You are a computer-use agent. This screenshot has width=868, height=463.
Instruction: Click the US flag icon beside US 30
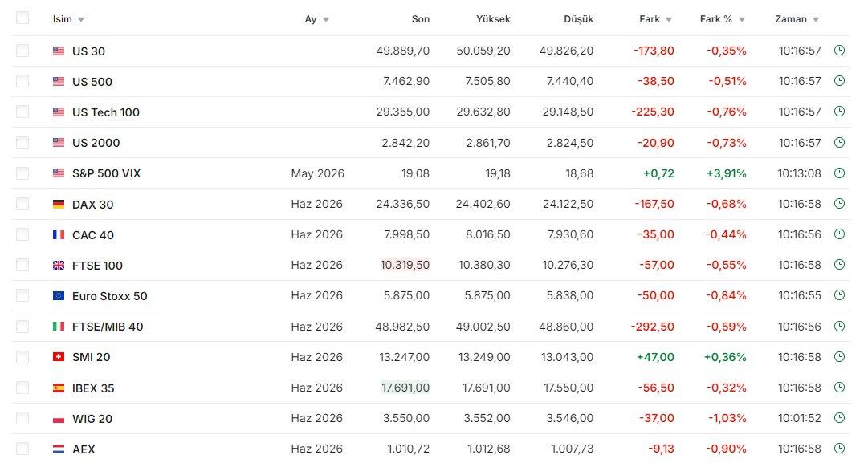pos(58,51)
